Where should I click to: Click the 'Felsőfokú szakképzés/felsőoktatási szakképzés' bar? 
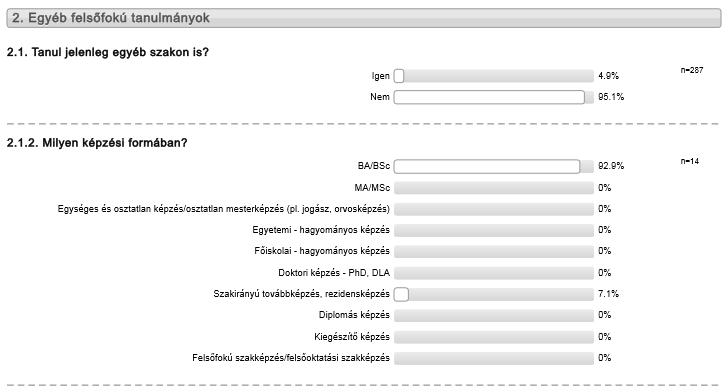(494, 358)
